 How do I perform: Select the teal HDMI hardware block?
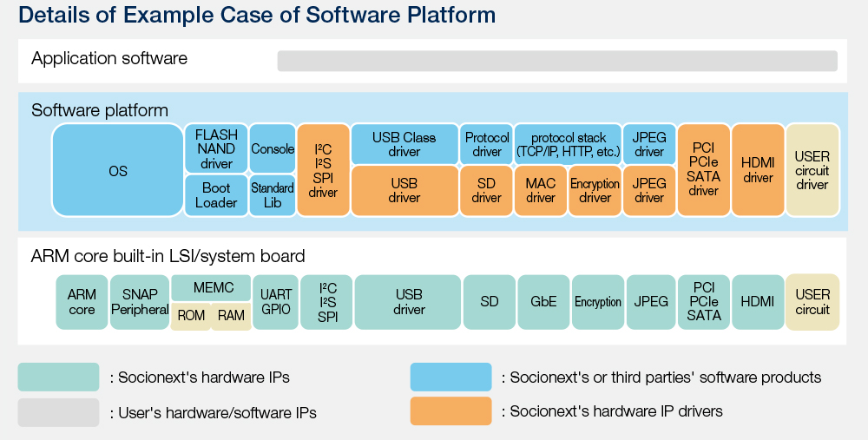click(758, 302)
